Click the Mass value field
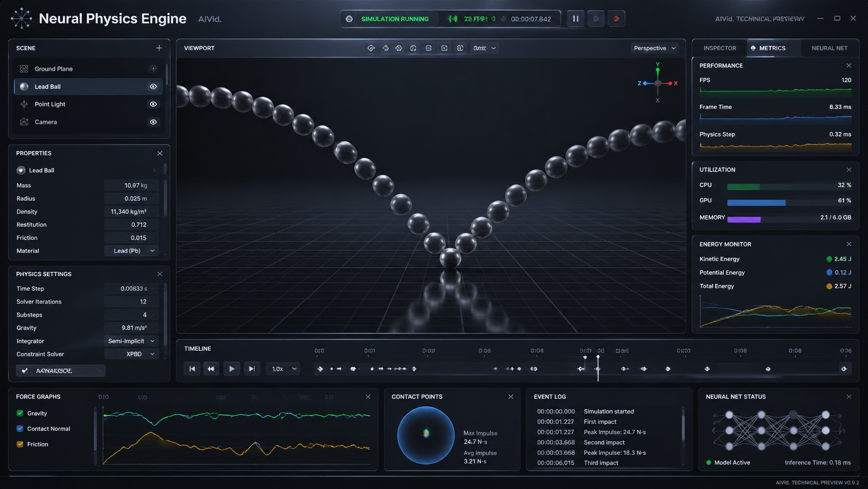Viewport: 868px width, 489px height. 132,186
